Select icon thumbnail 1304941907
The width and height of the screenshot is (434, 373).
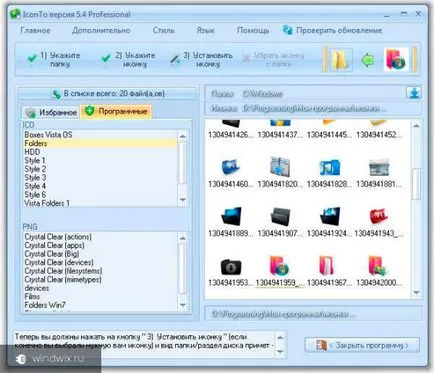tap(280, 222)
